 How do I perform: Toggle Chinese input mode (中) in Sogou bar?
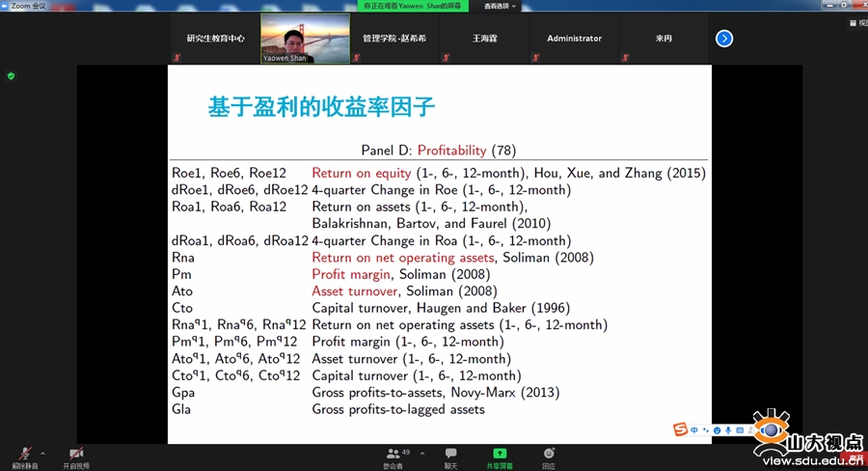click(x=694, y=429)
